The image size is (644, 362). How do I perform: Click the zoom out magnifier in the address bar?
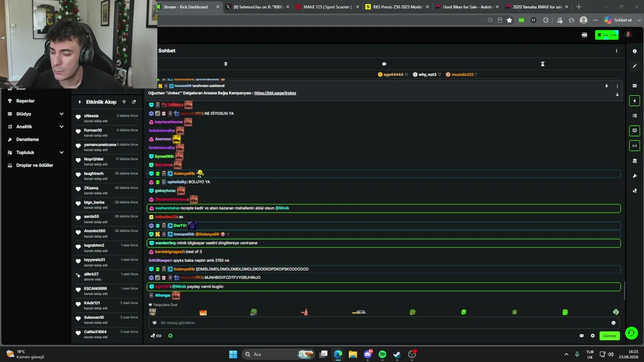pyautogui.click(x=490, y=20)
